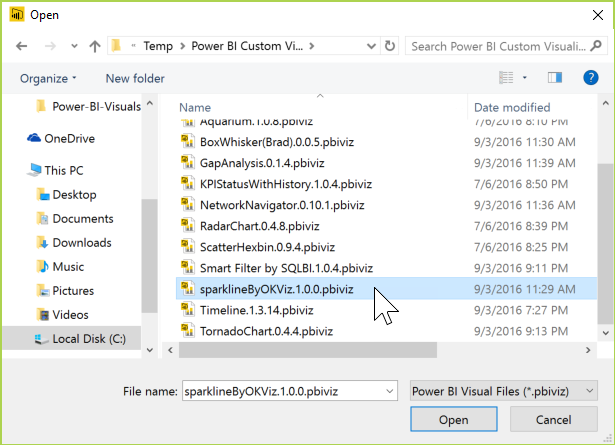
Task: Click the Temp breadcrumb in address bar
Action: [158, 46]
